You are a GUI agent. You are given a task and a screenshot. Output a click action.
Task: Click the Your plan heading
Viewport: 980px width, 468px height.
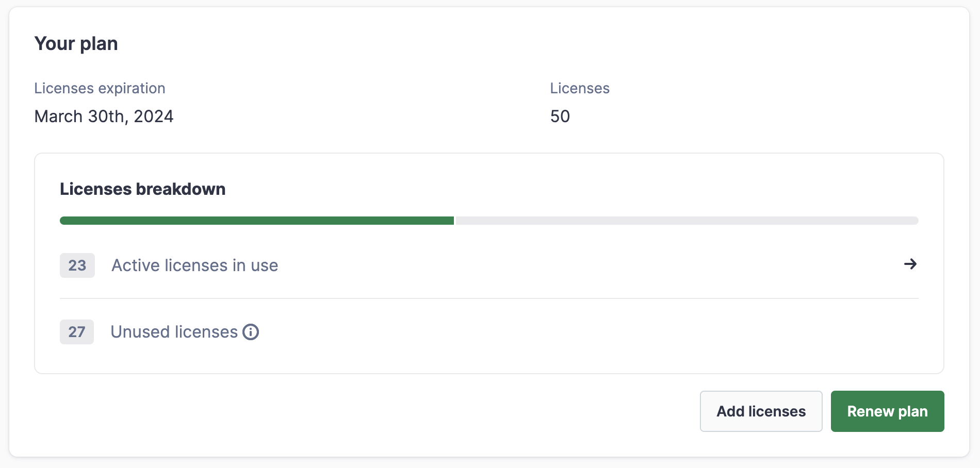(x=76, y=44)
